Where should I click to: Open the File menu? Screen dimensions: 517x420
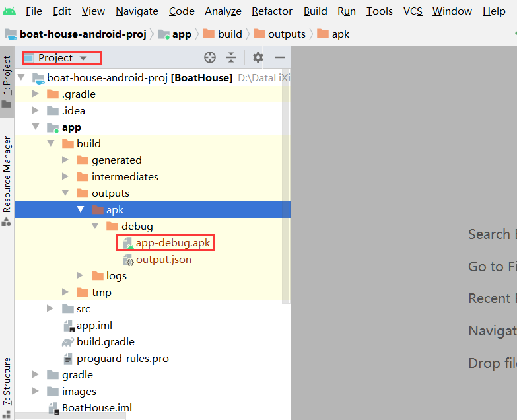(34, 11)
